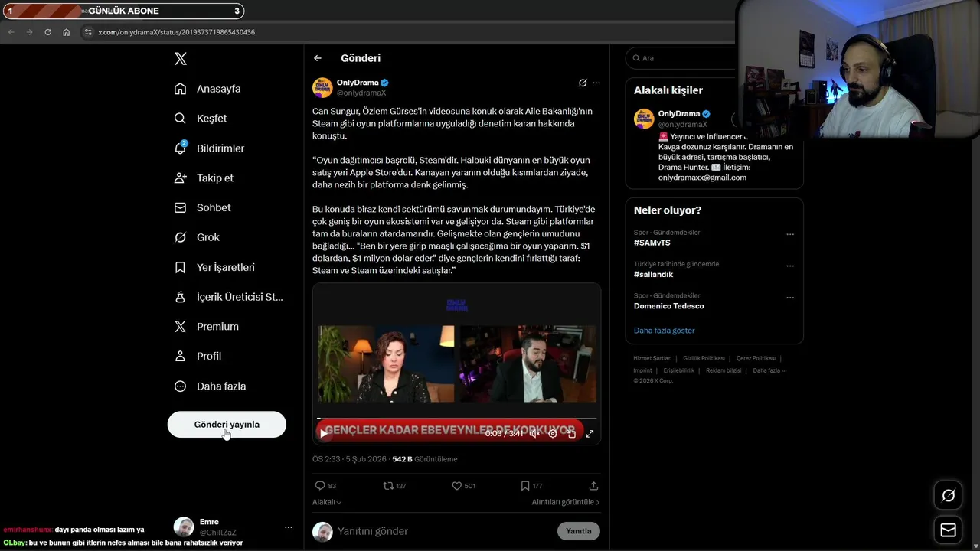
Task: Expand the video to fullscreen
Action: pos(590,433)
